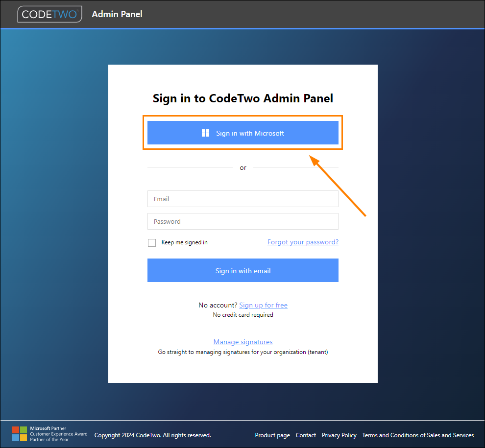Open Product page footer link

coord(272,435)
